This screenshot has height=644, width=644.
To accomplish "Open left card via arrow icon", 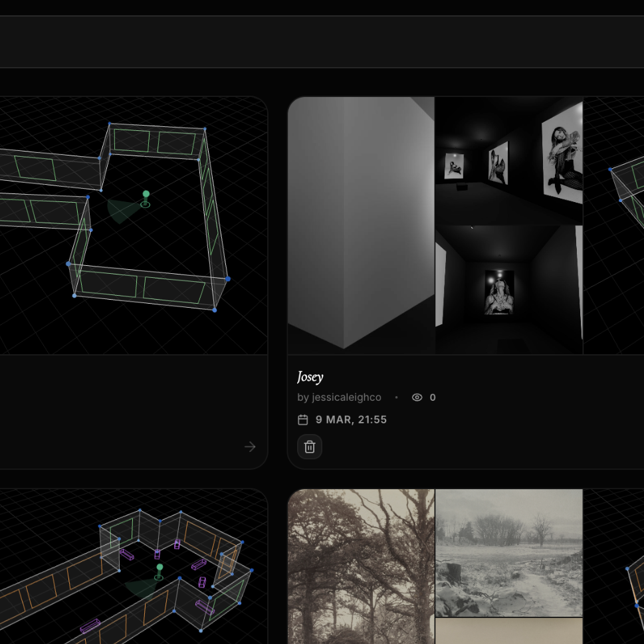I will click(250, 447).
